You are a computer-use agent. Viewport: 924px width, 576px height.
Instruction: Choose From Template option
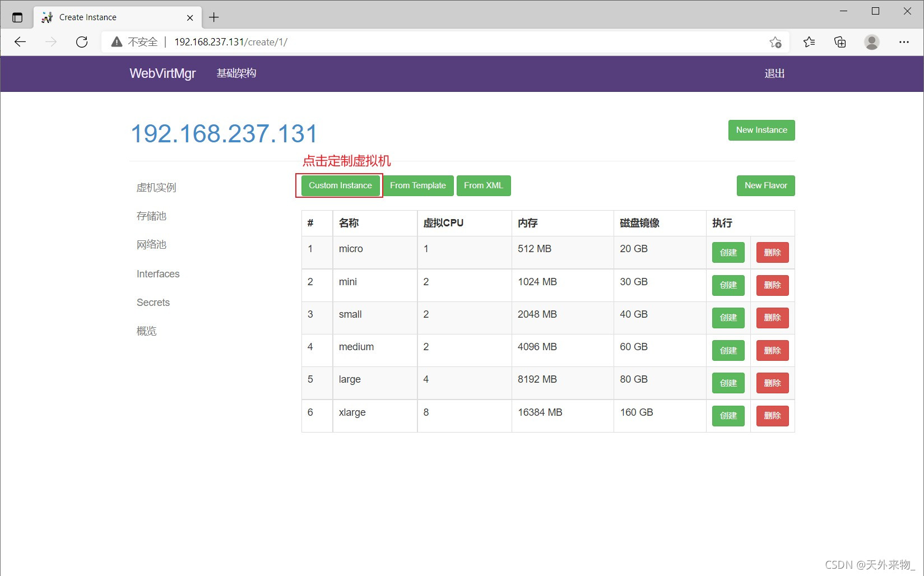pyautogui.click(x=417, y=185)
